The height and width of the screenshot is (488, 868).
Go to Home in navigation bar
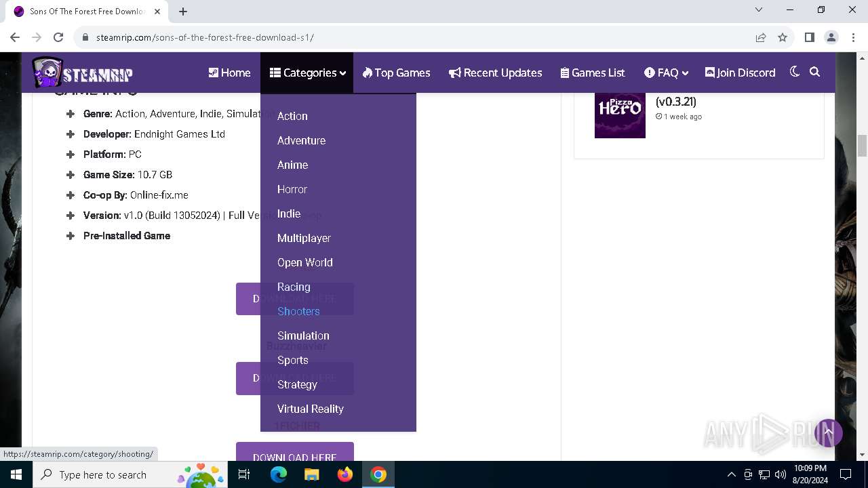tap(229, 73)
